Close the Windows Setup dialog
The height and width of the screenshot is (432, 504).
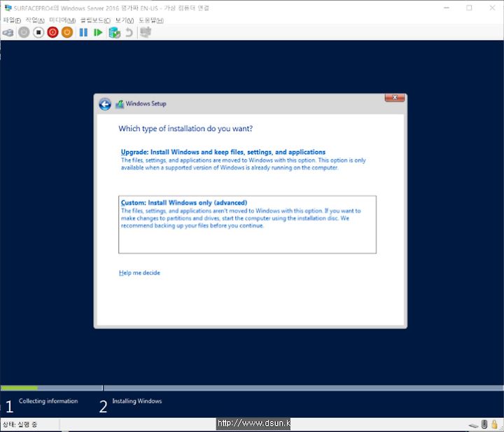[395, 97]
